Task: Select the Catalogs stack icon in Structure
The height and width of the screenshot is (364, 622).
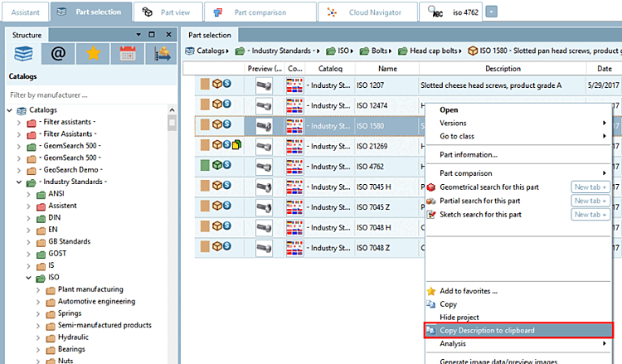Action: [x=23, y=54]
